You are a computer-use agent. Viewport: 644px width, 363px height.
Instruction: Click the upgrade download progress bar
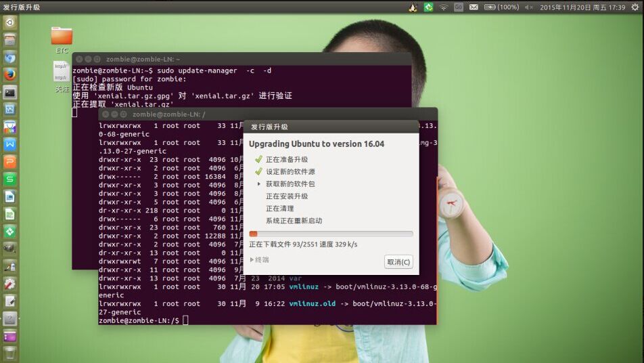pyautogui.click(x=331, y=234)
